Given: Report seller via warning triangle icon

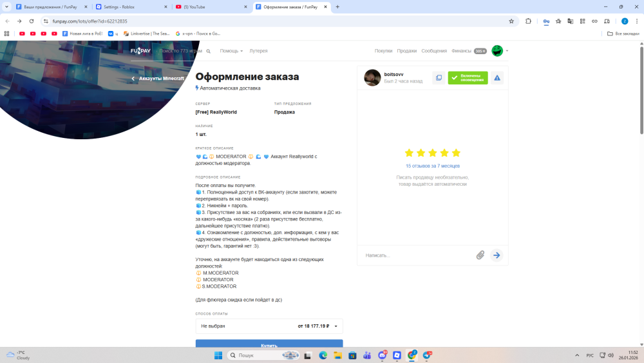Looking at the screenshot, I should [497, 78].
